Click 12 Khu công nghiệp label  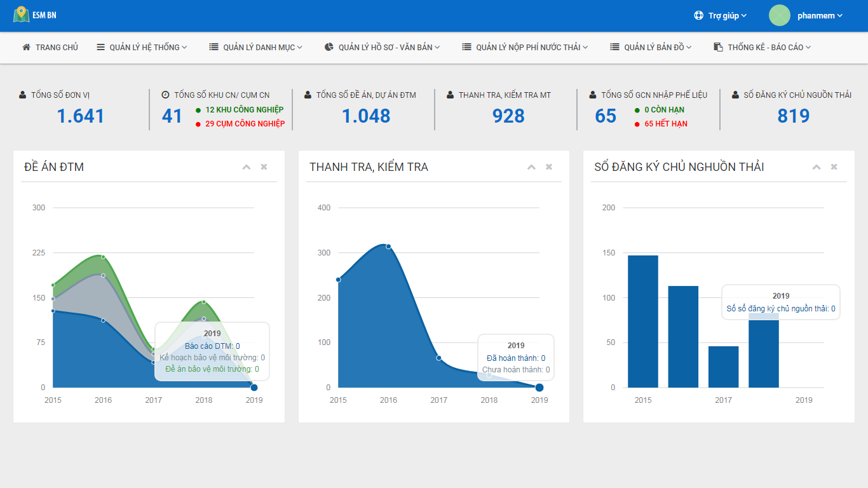coord(245,110)
